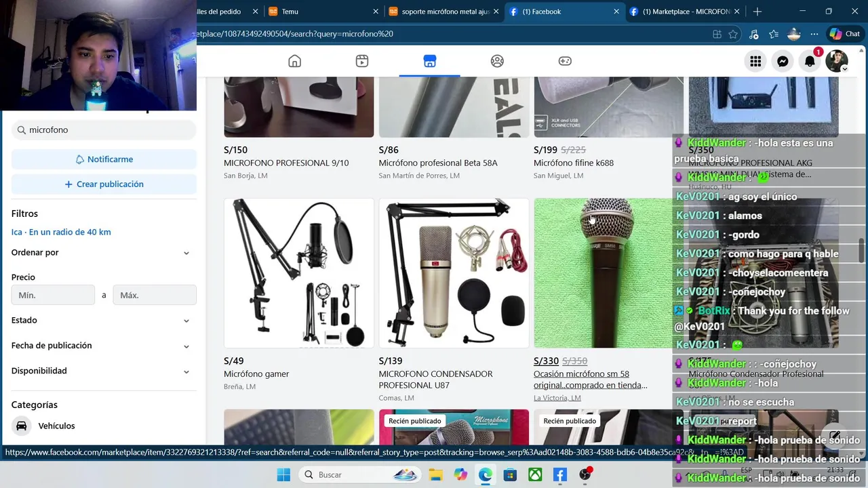Click the Vehículos category car icon
The image size is (868, 488).
click(22, 426)
